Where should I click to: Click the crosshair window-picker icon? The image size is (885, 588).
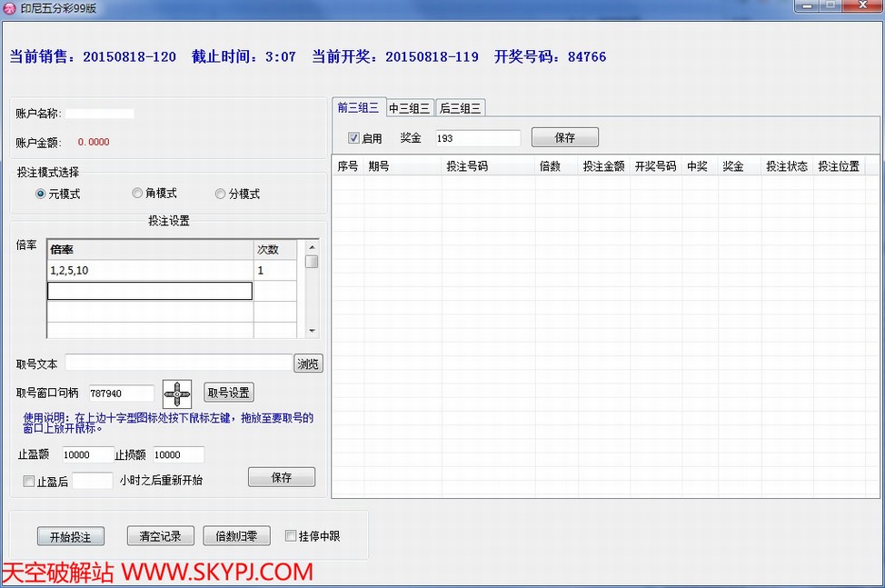click(177, 394)
